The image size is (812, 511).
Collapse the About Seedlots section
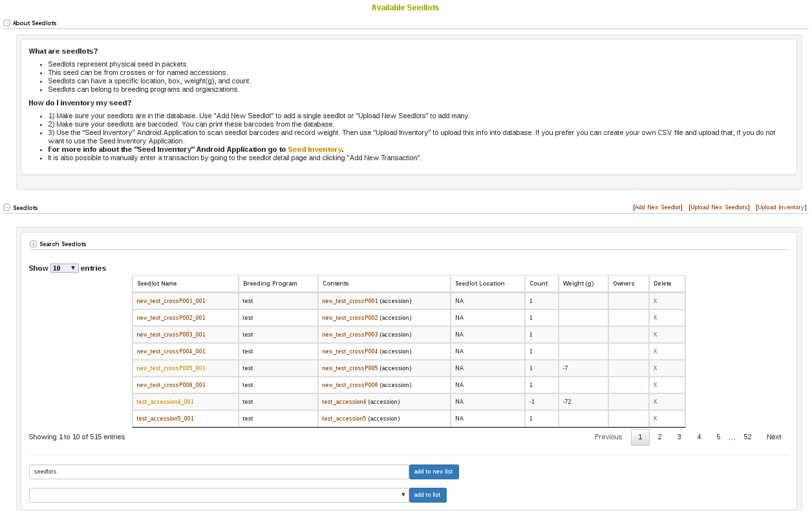(6, 23)
